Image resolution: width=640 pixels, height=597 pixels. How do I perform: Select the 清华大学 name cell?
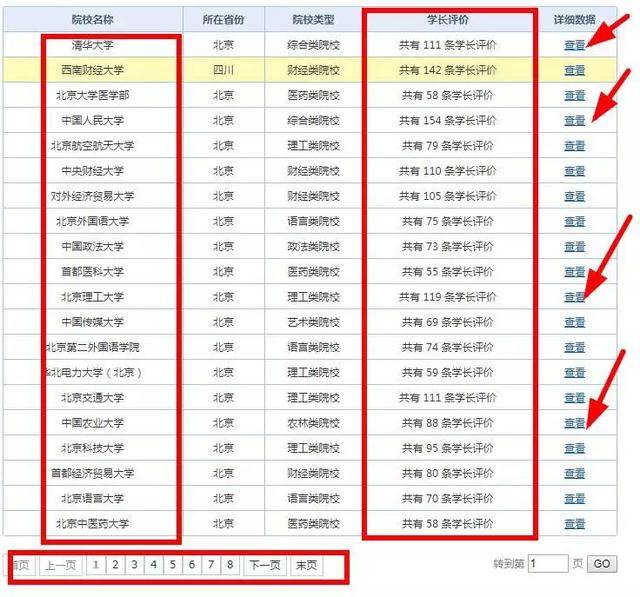point(93,45)
